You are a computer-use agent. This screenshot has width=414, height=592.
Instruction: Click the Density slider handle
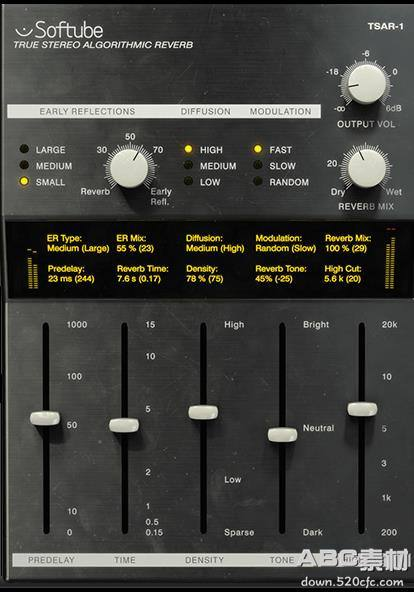[203, 412]
